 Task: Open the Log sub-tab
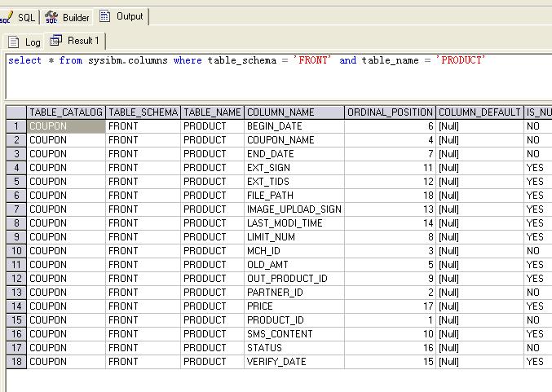click(25, 42)
